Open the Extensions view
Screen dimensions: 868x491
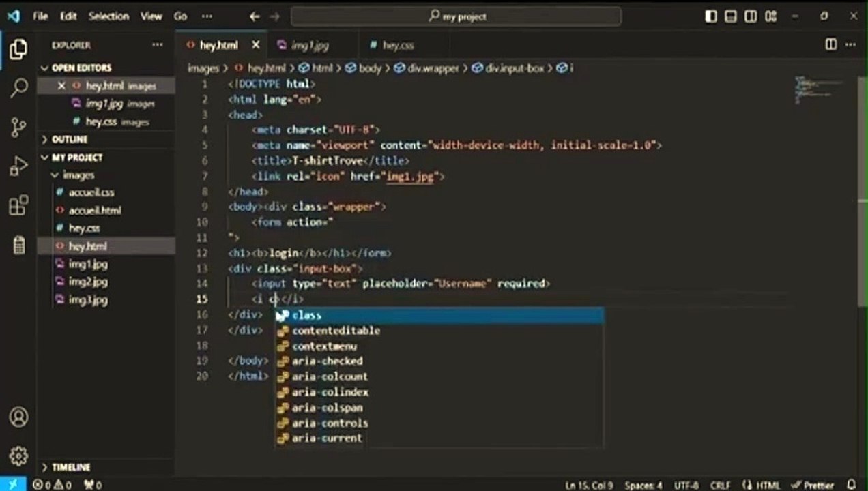(x=18, y=205)
